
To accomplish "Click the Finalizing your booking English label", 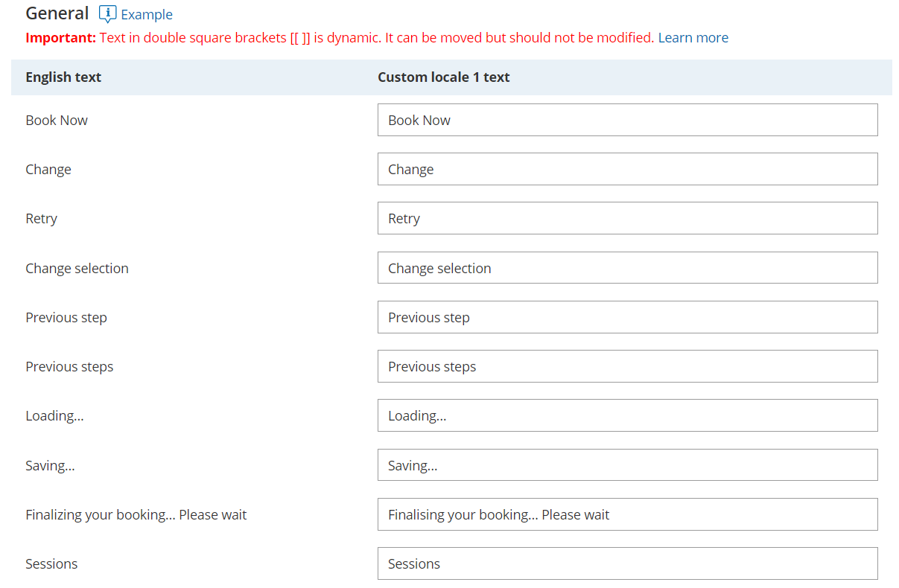I will pyautogui.click(x=136, y=514).
